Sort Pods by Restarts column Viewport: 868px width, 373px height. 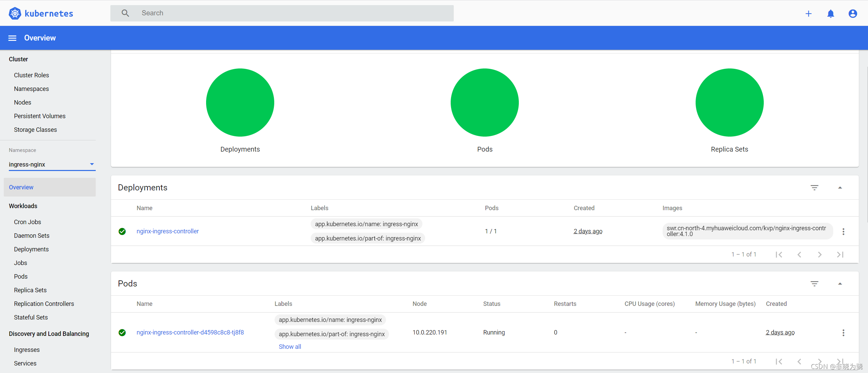click(x=565, y=304)
